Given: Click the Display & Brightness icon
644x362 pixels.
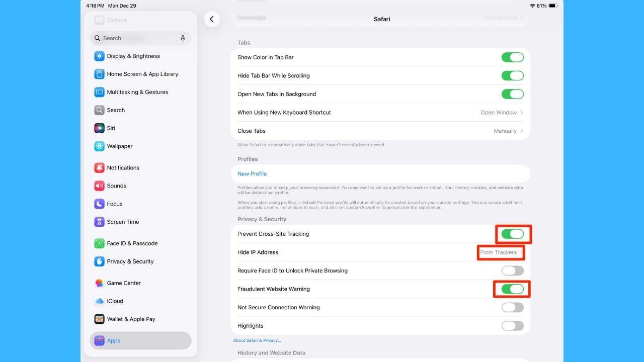Looking at the screenshot, I should tap(99, 56).
